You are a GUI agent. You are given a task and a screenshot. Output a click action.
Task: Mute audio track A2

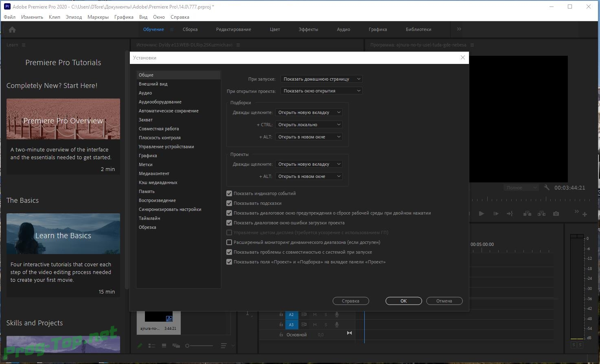point(315,314)
